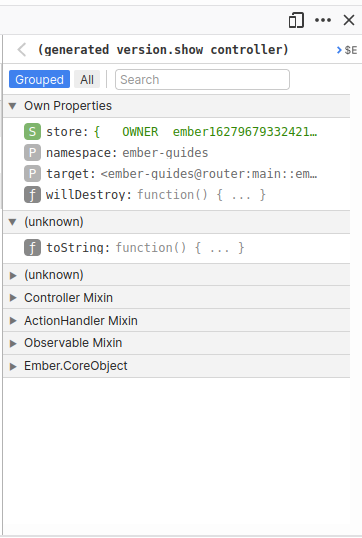
Task: Click the P icon beside namespace
Action: [x=32, y=153]
